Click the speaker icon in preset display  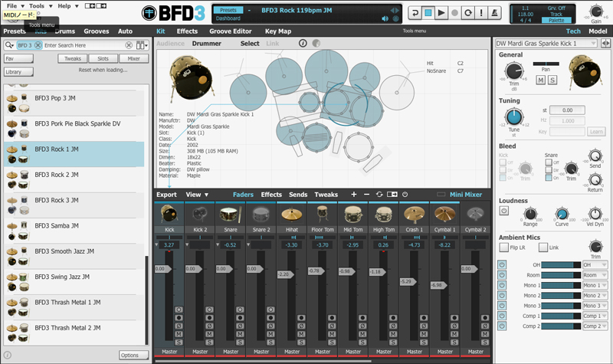(x=385, y=18)
